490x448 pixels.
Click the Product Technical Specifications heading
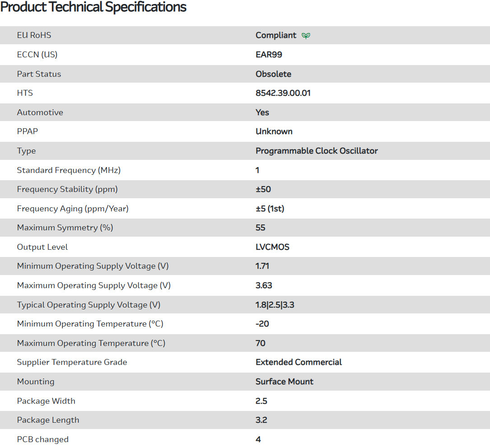click(93, 7)
